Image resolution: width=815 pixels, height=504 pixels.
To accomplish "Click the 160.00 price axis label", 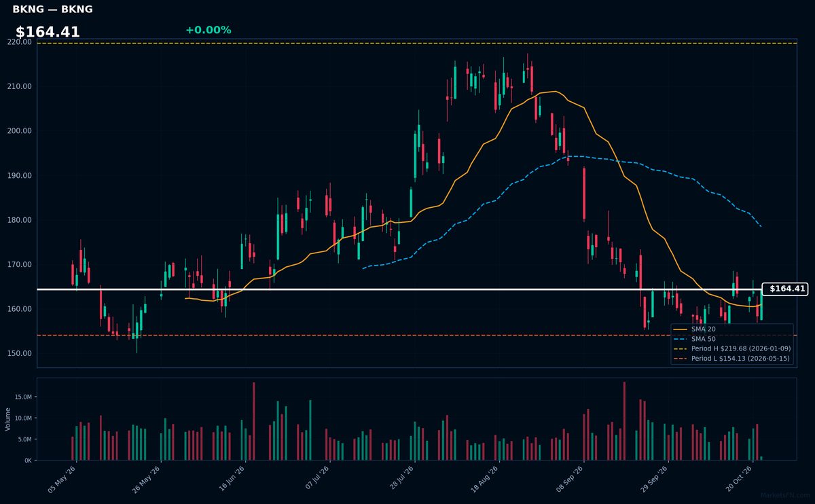I will point(20,309).
